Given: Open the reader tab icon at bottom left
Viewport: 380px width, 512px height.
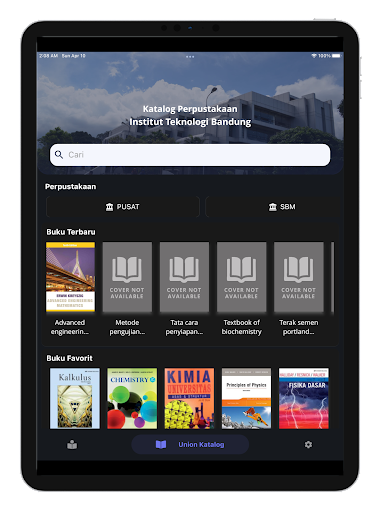Looking at the screenshot, I should (x=72, y=445).
